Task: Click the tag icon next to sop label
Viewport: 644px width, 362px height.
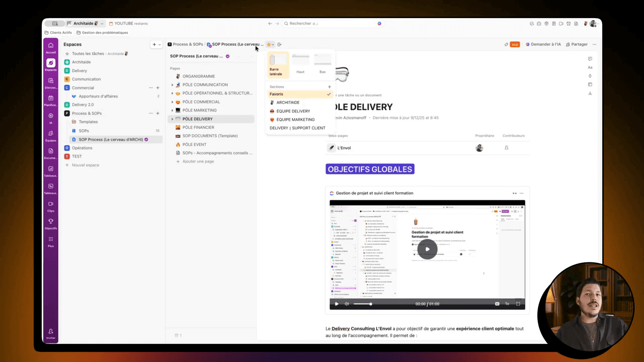Action: coord(506,44)
